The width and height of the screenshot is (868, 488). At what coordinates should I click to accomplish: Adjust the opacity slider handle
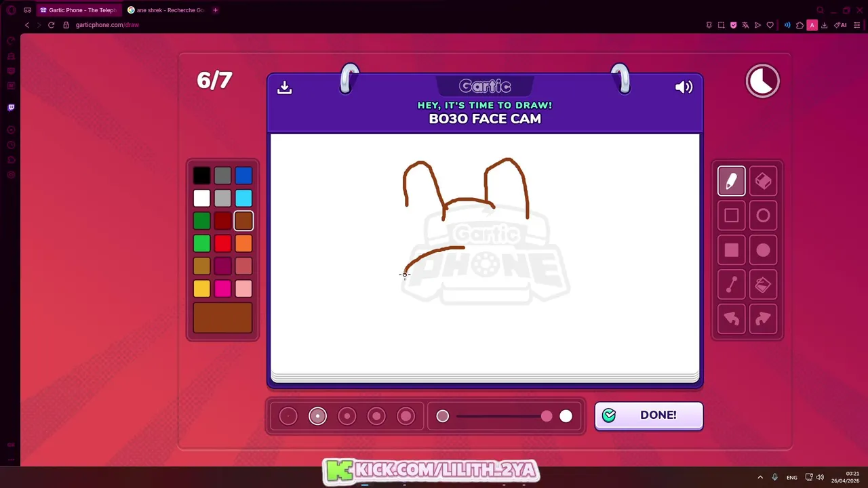click(x=547, y=416)
